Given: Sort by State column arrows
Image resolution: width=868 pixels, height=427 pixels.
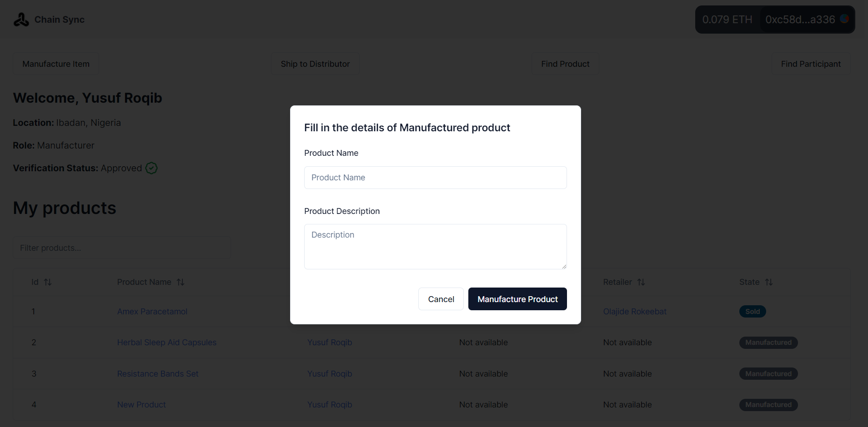Looking at the screenshot, I should click(769, 282).
